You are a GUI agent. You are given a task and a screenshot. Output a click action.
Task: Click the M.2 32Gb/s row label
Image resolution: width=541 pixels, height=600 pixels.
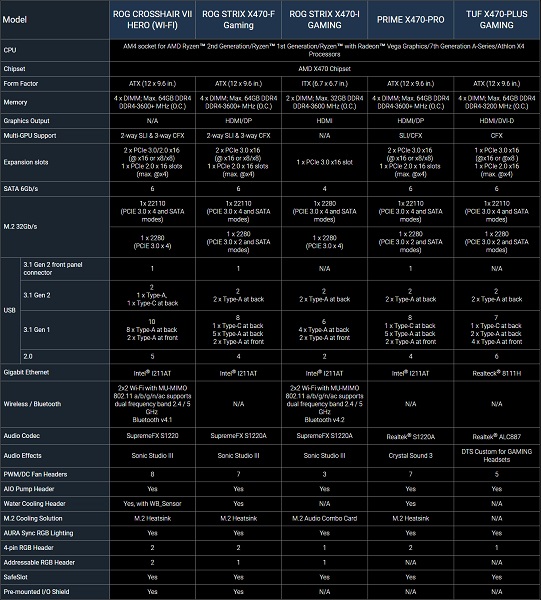tap(55, 227)
